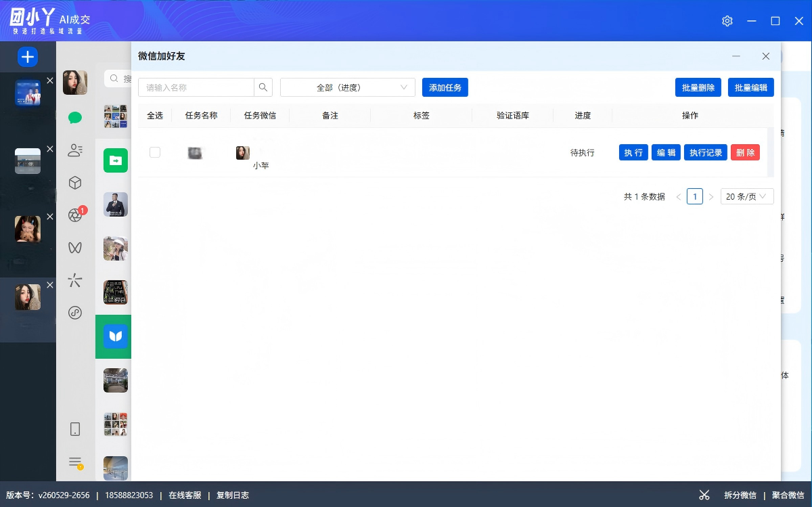Close the 微信加好友 dialog
812x507 pixels.
pyautogui.click(x=766, y=56)
